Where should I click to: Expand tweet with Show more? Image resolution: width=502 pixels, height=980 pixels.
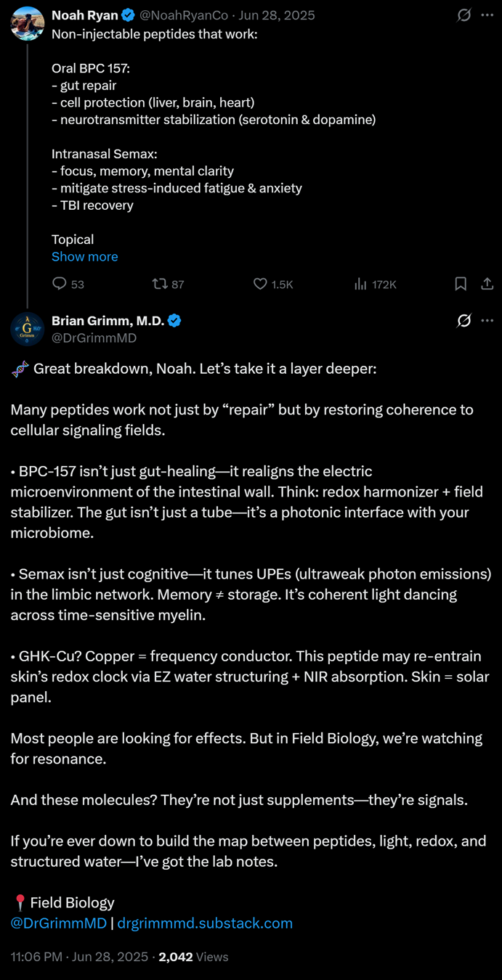(84, 256)
